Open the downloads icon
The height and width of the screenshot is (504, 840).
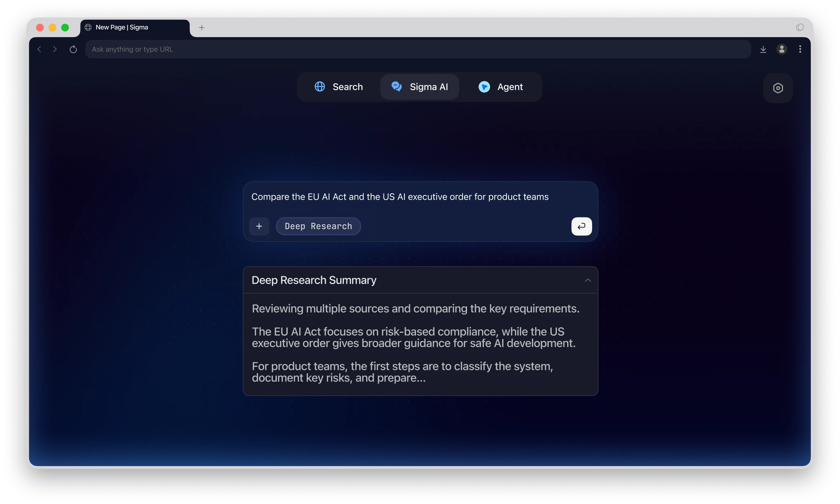point(763,49)
